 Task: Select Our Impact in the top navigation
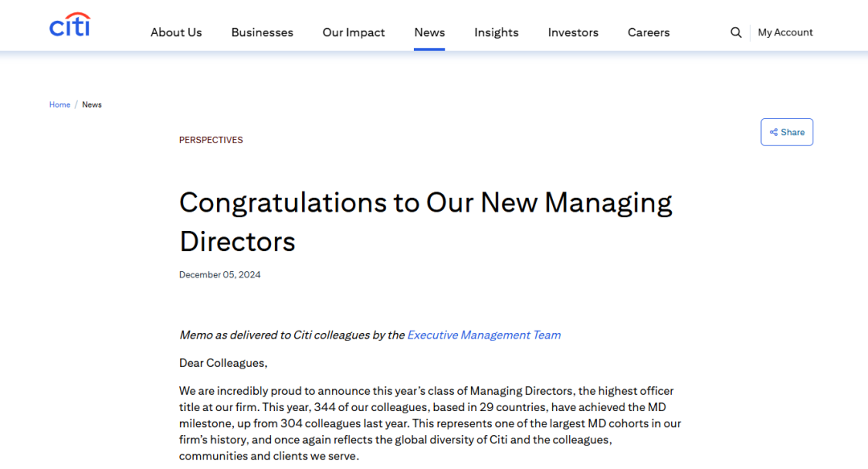[x=353, y=33]
